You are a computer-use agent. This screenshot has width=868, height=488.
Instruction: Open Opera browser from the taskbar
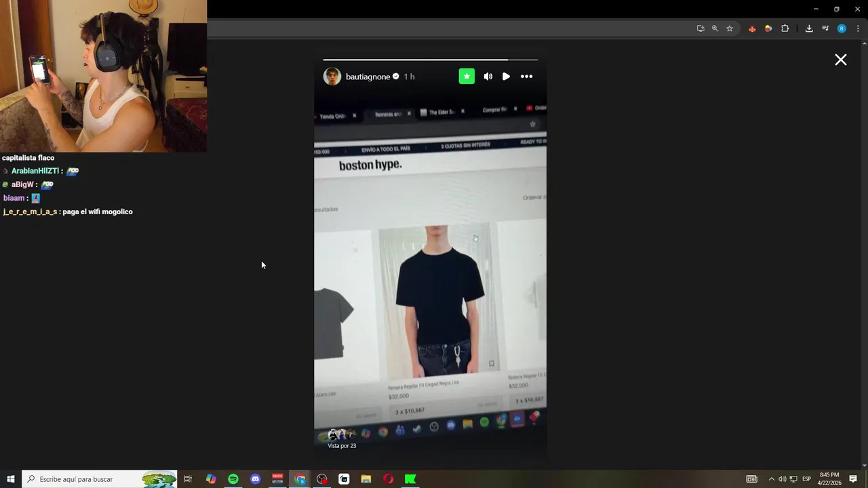(x=388, y=479)
